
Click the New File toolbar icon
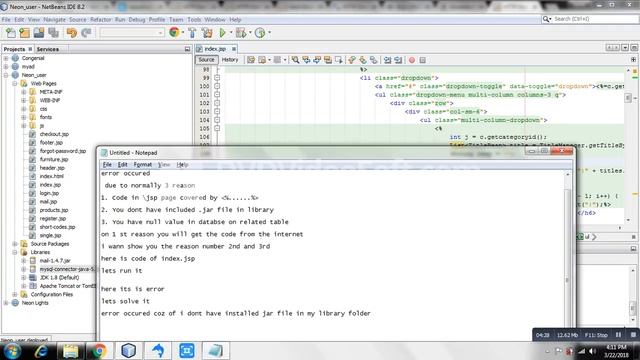(11, 33)
